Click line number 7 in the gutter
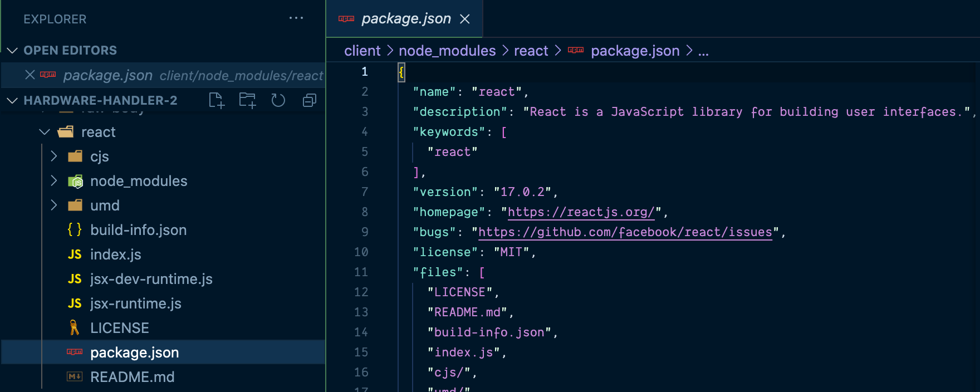This screenshot has height=392, width=980. pyautogui.click(x=365, y=192)
